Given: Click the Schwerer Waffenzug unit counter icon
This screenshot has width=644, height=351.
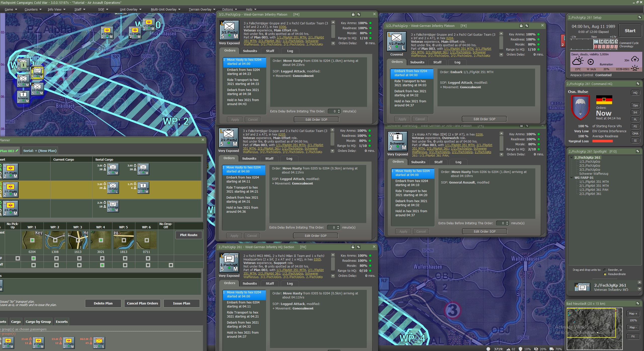Looking at the screenshot, I should pyautogui.click(x=397, y=141).
